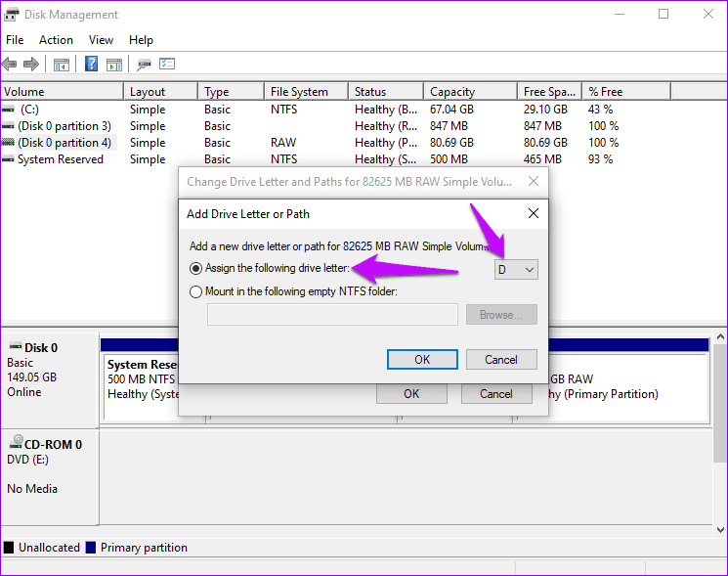The width and height of the screenshot is (728, 576).
Task: Select the (C:) volume row name
Action: [29, 110]
